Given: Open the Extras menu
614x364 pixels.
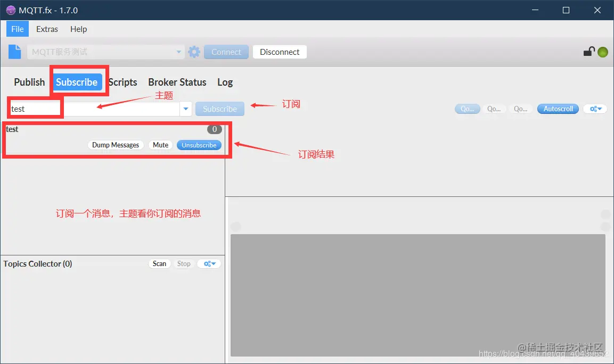Looking at the screenshot, I should pos(47,29).
